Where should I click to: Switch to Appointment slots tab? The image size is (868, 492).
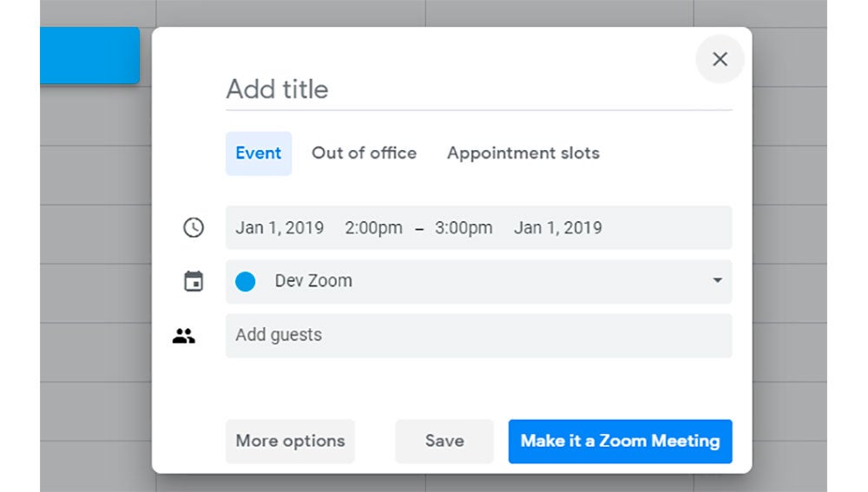point(523,154)
